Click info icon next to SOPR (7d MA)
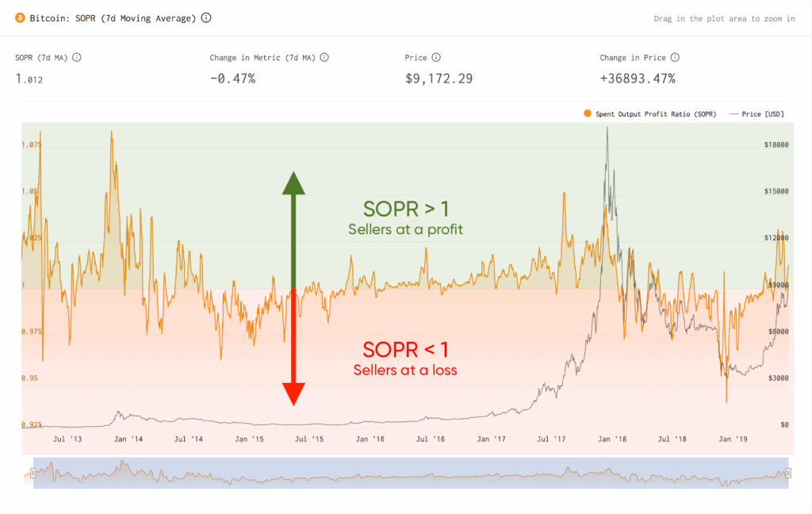Screen dimensions: 812x514 (x=77, y=58)
